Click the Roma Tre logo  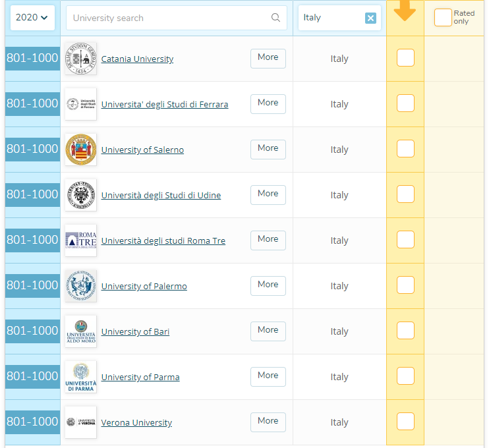(x=81, y=240)
